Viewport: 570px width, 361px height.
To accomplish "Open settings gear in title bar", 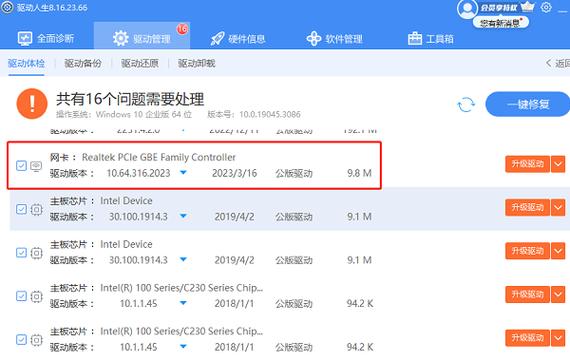I will coord(546,7).
